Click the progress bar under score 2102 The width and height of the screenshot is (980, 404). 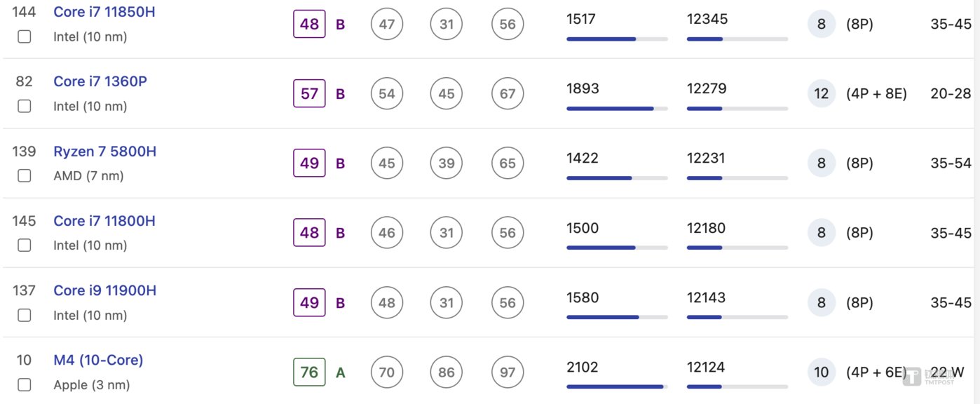tap(617, 386)
